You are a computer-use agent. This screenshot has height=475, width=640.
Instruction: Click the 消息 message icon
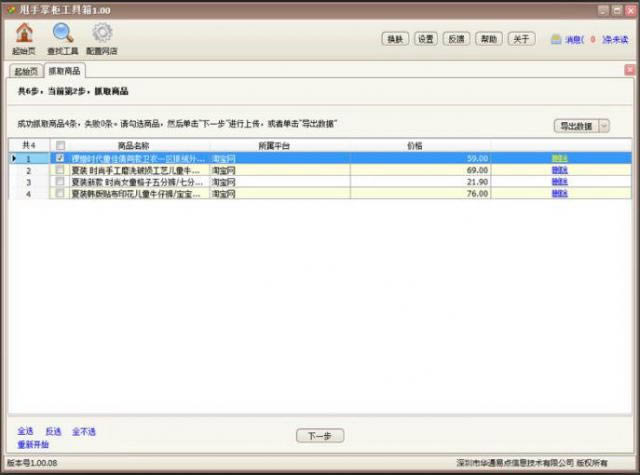(556, 40)
